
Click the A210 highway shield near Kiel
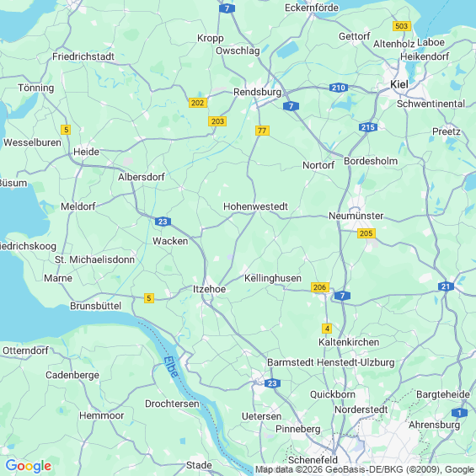coord(338,88)
